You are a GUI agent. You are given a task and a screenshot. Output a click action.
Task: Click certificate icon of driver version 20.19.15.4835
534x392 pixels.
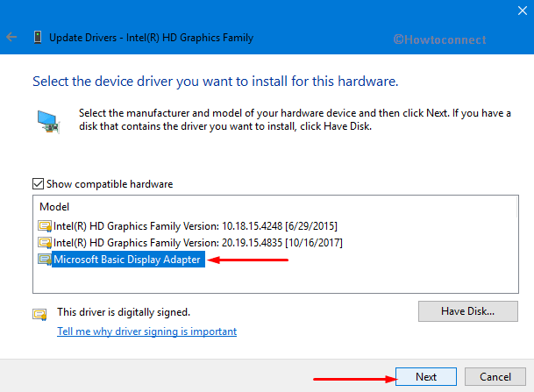[x=45, y=243]
